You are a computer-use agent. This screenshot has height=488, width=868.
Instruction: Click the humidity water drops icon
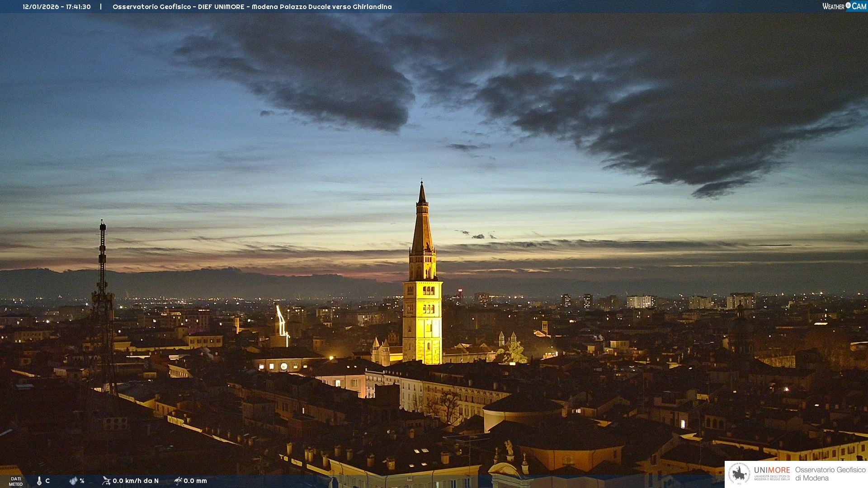[73, 481]
